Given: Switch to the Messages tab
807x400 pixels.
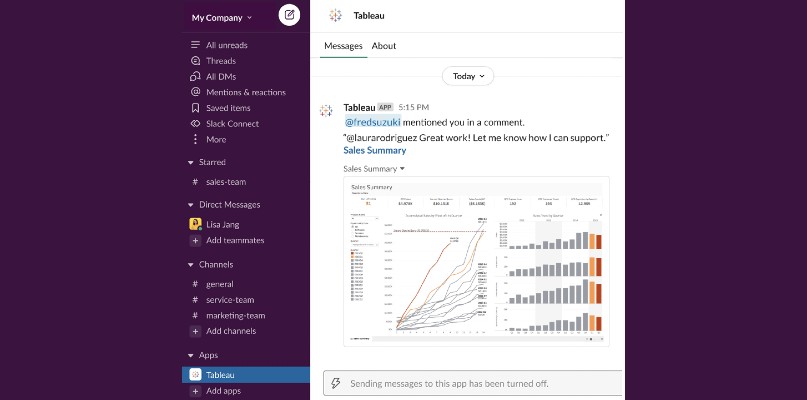Looking at the screenshot, I should point(343,46).
